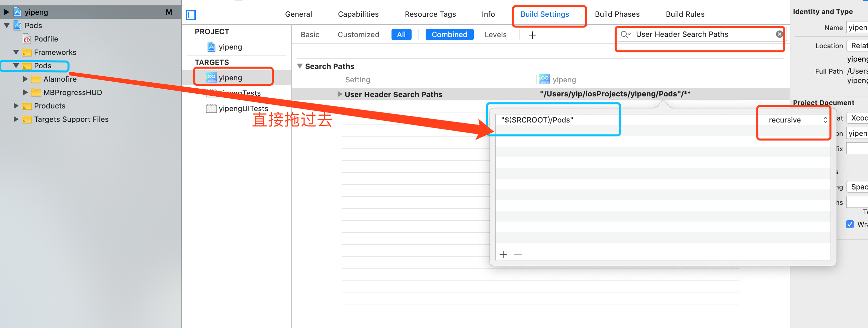Click the Setting column header
Viewport: 868px width, 328px height.
tap(357, 80)
